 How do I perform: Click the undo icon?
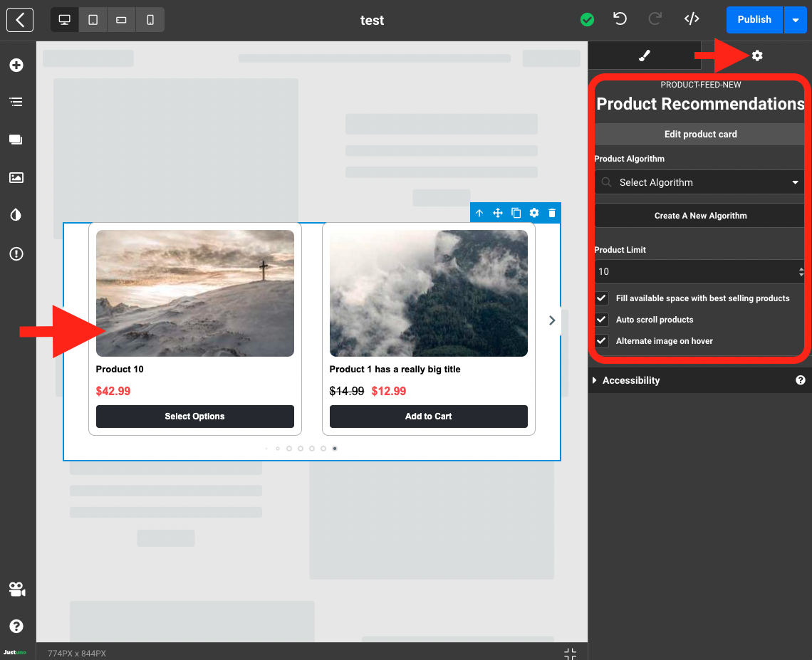[620, 19]
